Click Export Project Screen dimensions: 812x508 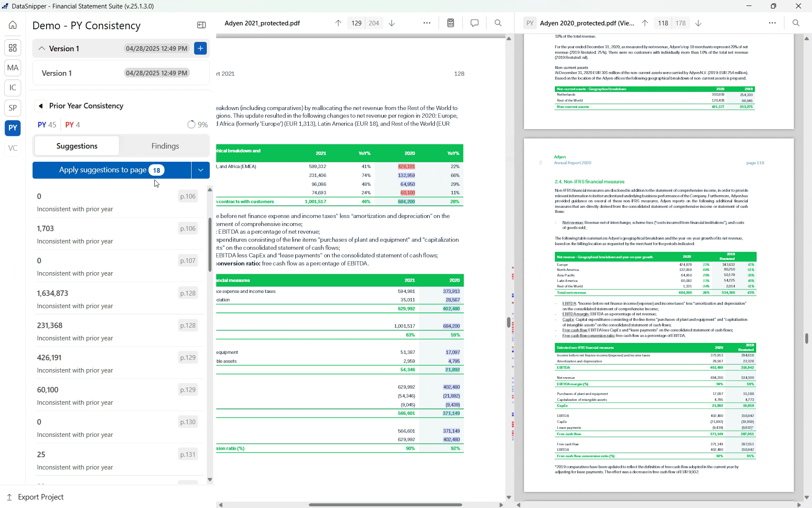click(x=41, y=497)
